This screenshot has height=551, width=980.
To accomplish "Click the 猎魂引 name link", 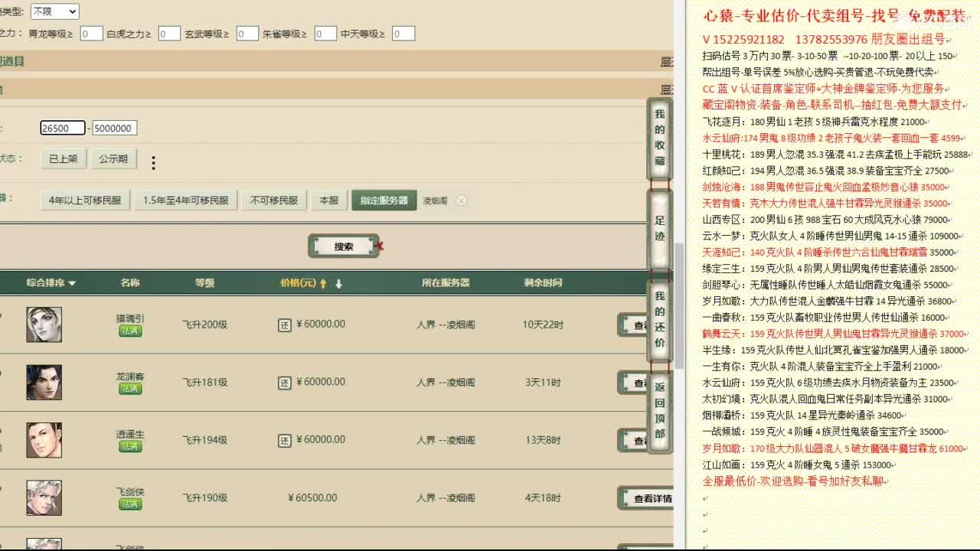I will [130, 318].
